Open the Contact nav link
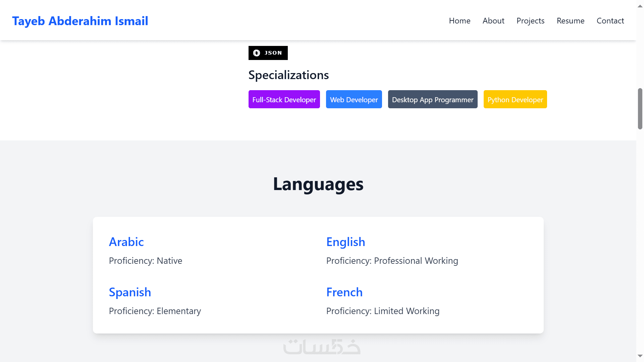Image resolution: width=644 pixels, height=362 pixels. point(610,21)
